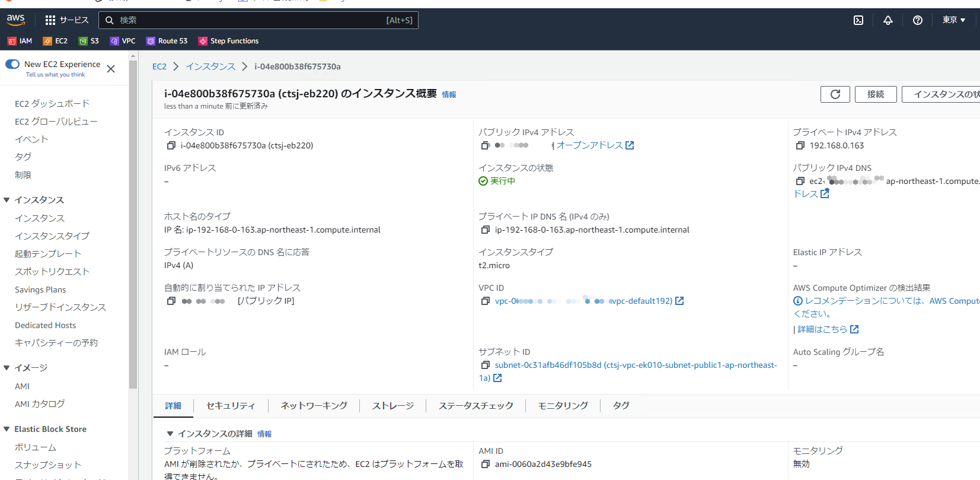980x480 pixels.
Task: Close the New EC2 Experience banner
Action: pos(111,69)
